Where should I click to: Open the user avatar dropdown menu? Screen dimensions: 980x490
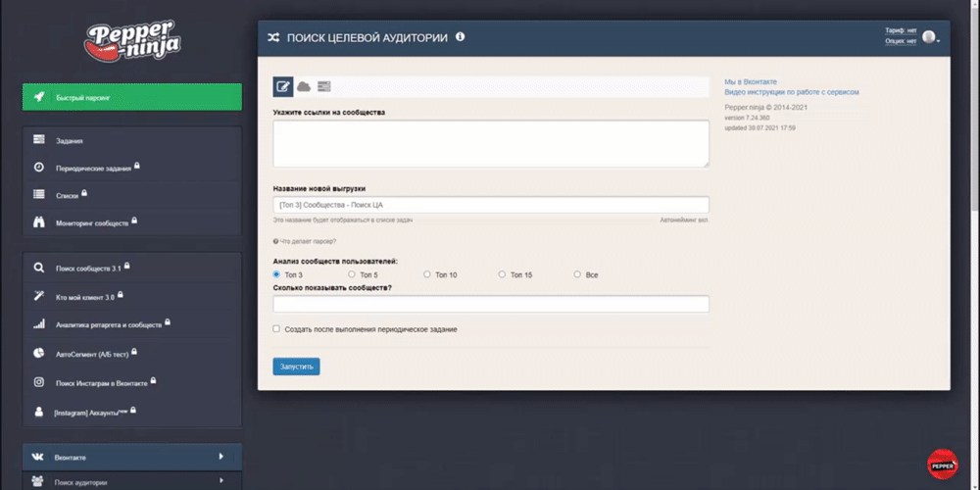pyautogui.click(x=931, y=37)
